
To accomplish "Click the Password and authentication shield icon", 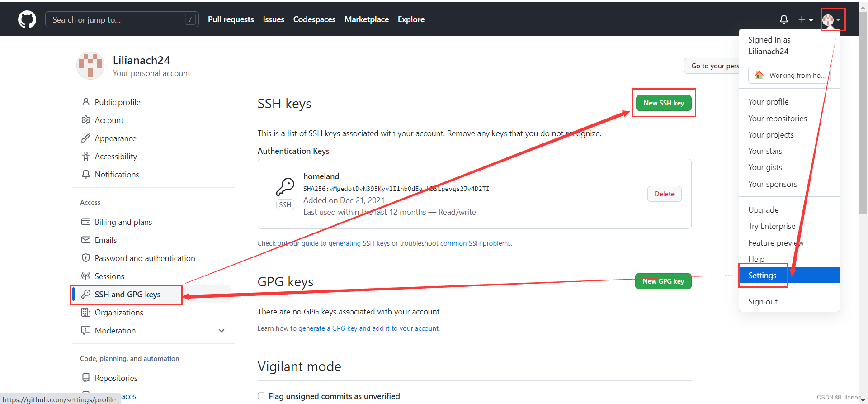I will coord(86,258).
